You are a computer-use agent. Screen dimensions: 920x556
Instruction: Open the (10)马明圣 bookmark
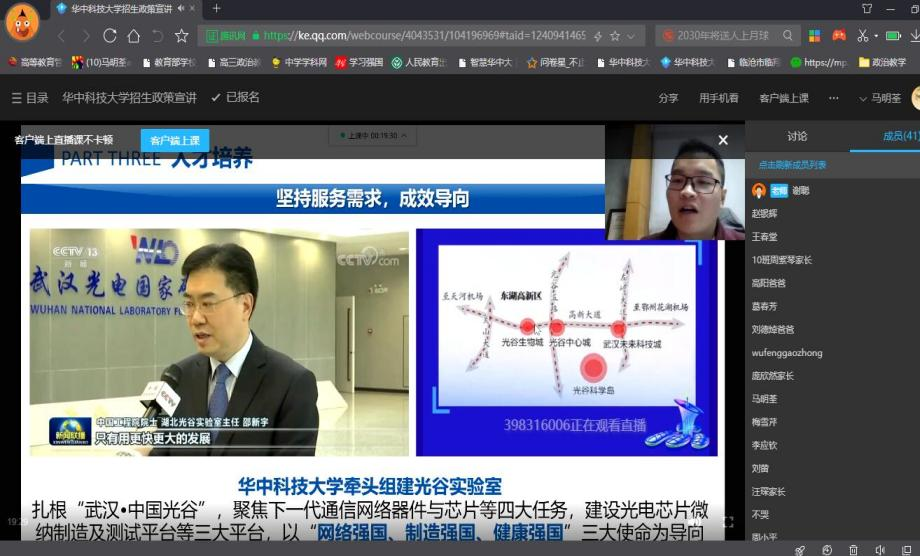pos(100,62)
